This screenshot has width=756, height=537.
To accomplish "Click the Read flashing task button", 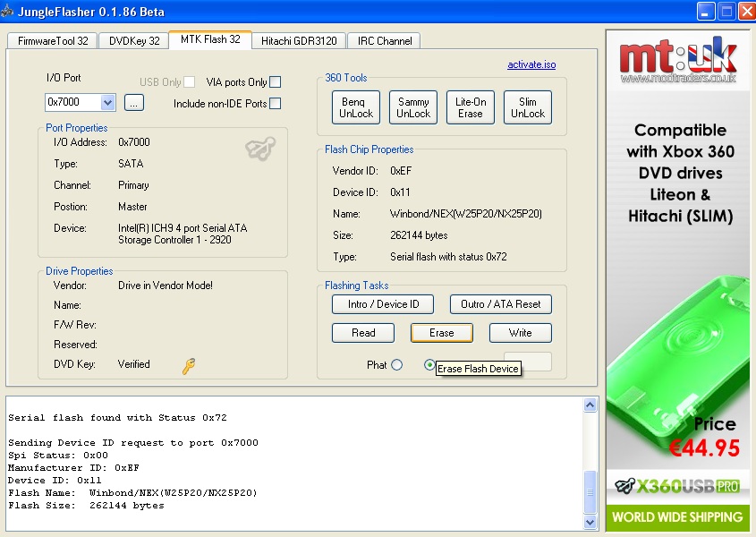I will pyautogui.click(x=363, y=333).
